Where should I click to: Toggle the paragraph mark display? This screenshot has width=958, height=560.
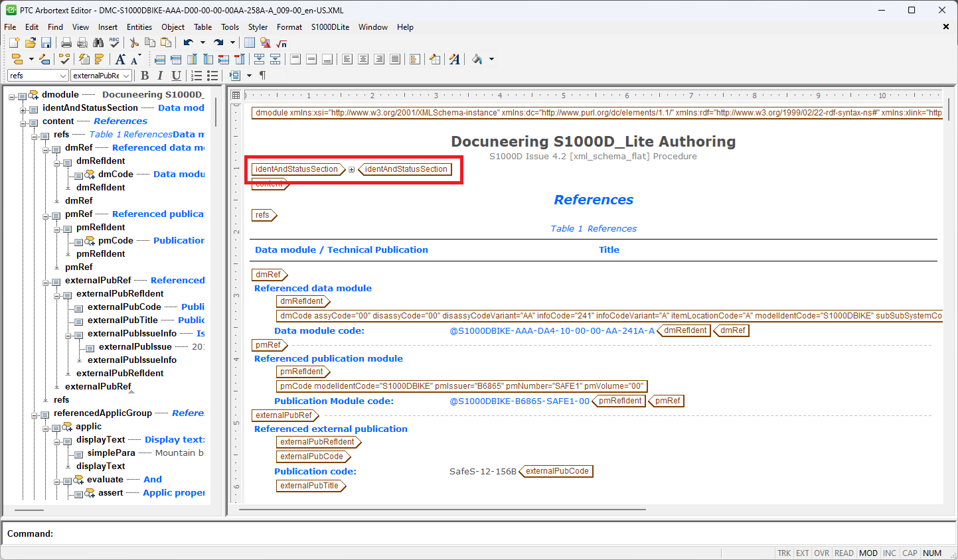click(263, 76)
